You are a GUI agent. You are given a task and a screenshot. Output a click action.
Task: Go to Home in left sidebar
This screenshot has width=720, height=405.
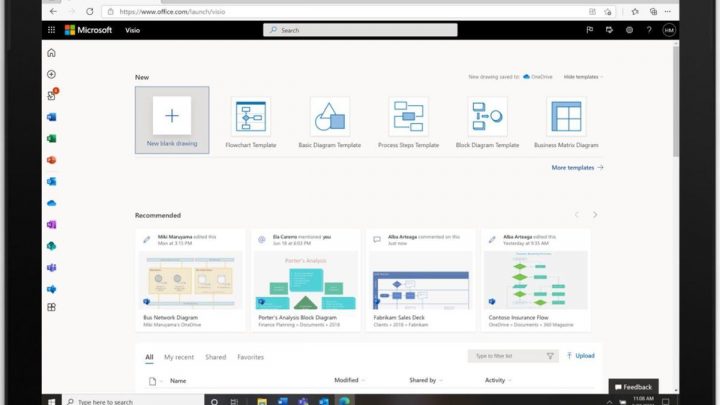point(52,53)
